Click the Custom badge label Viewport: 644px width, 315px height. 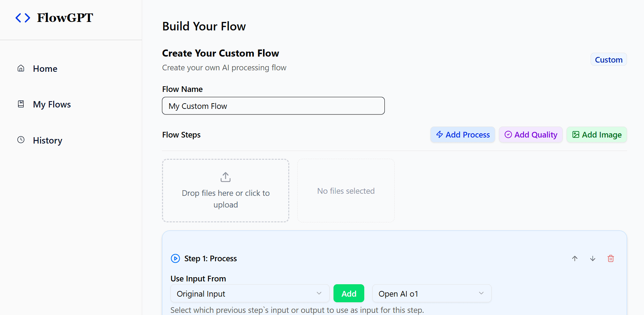click(x=608, y=60)
